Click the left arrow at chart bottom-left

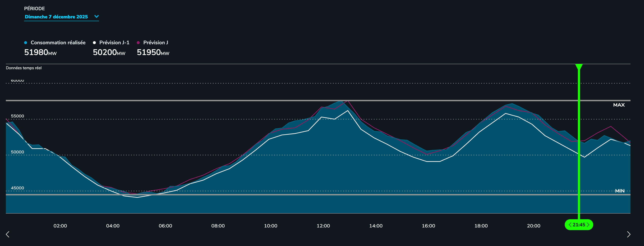click(x=8, y=234)
